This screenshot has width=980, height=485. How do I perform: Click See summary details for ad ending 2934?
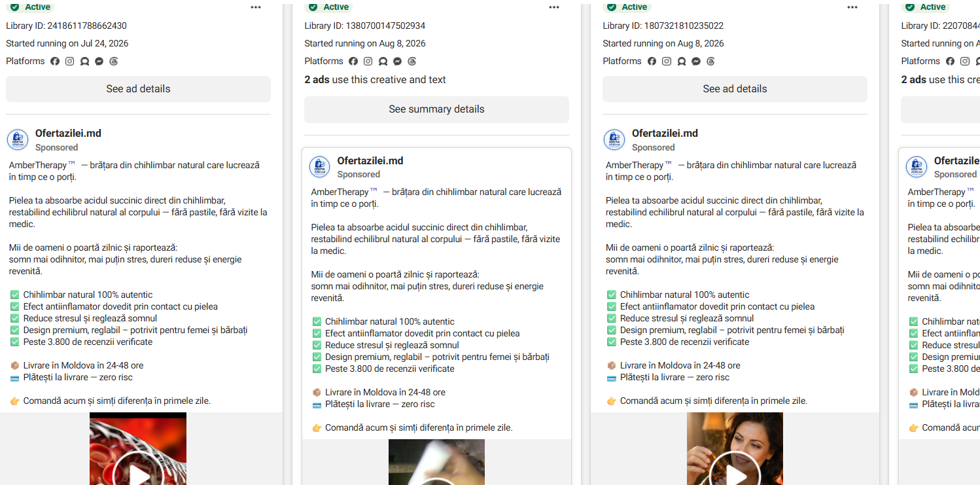(436, 109)
